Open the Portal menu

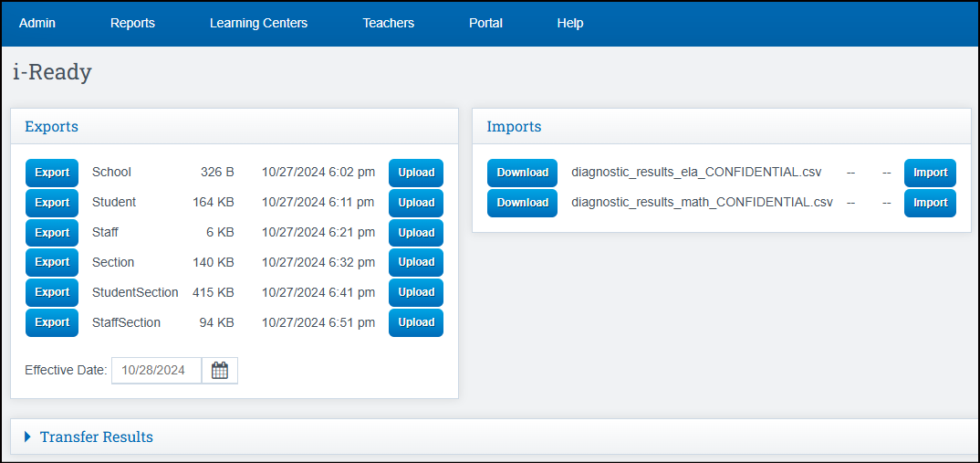point(485,23)
